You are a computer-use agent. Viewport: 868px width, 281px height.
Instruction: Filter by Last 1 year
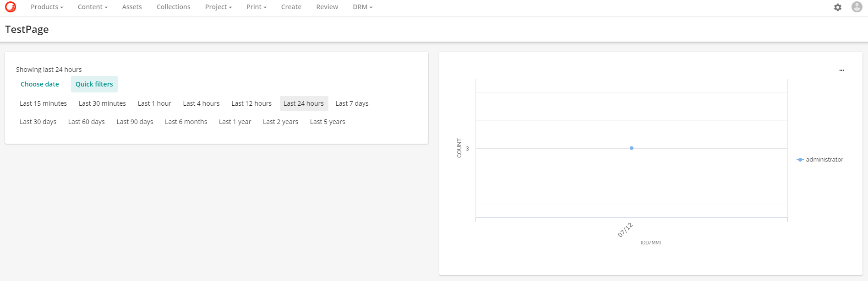(x=235, y=122)
